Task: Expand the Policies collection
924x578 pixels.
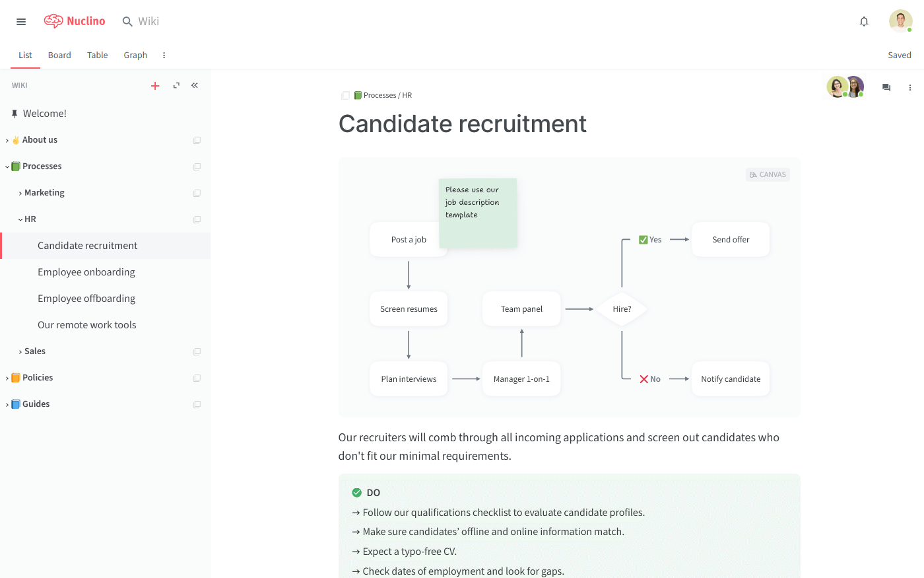Action: tap(7, 377)
